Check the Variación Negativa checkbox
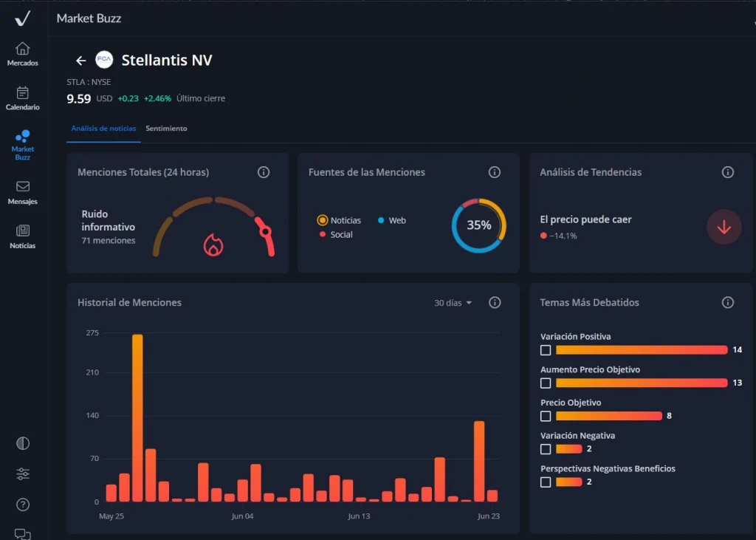The image size is (756, 540). pos(546,449)
